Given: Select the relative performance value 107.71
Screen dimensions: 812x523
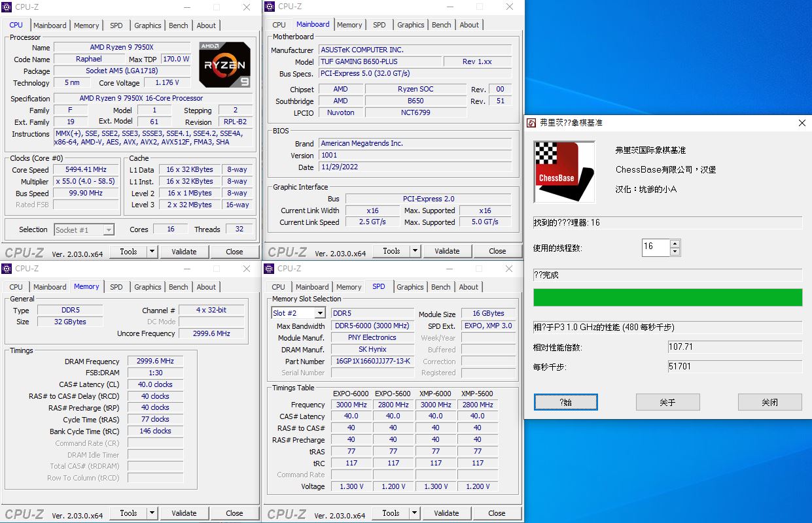Looking at the screenshot, I should tap(735, 346).
